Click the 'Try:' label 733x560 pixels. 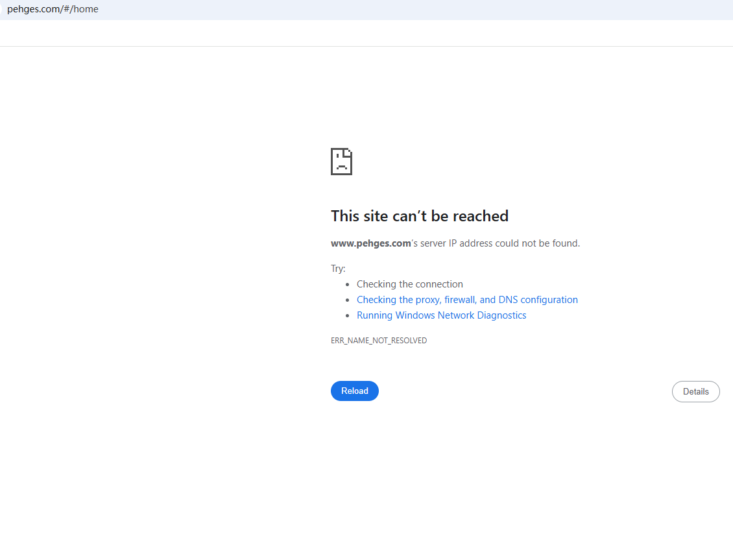coord(338,268)
